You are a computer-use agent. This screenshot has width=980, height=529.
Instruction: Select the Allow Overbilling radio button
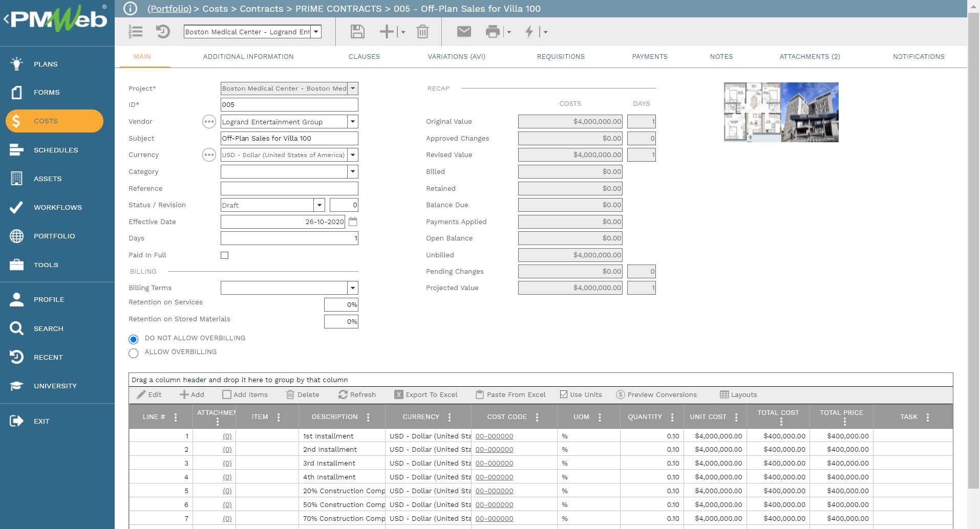pos(134,353)
